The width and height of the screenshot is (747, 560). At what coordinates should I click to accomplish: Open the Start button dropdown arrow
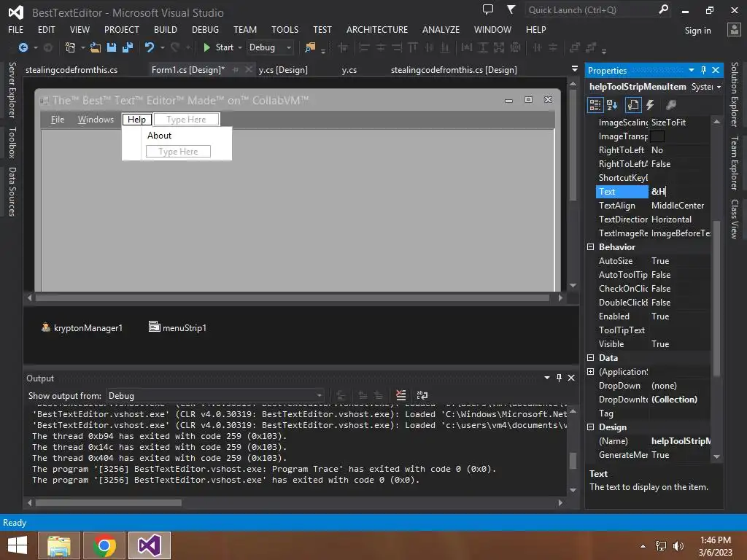click(239, 47)
